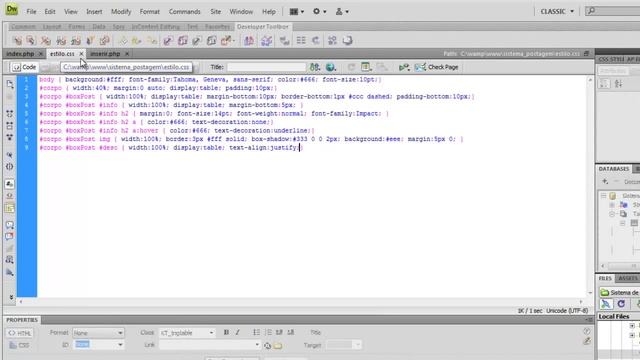The height and width of the screenshot is (360, 640).
Task: Close the inserir.php document tab
Action: pyautogui.click(x=127, y=54)
